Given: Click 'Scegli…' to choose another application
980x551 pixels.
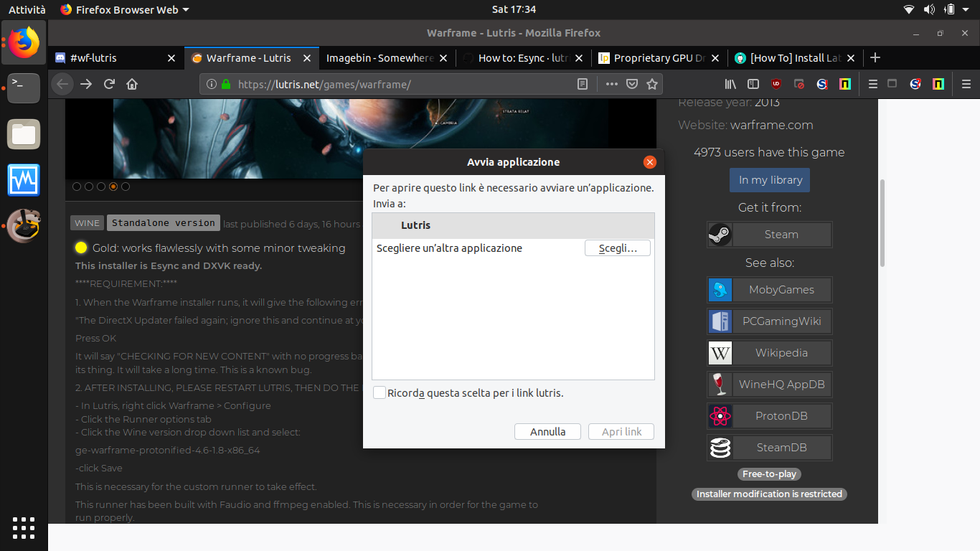Looking at the screenshot, I should click(x=618, y=248).
